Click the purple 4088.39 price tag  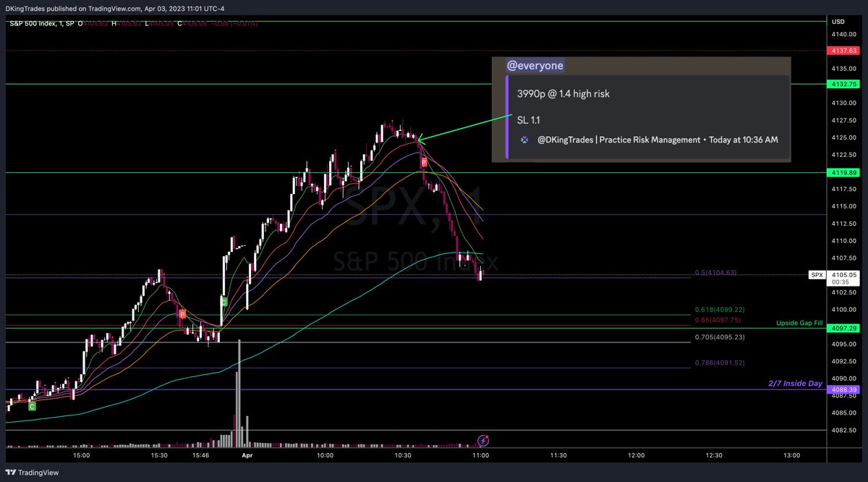843,389
